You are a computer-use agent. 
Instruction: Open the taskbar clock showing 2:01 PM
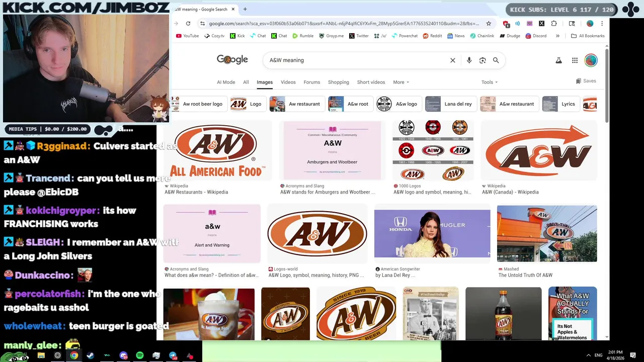click(x=615, y=355)
